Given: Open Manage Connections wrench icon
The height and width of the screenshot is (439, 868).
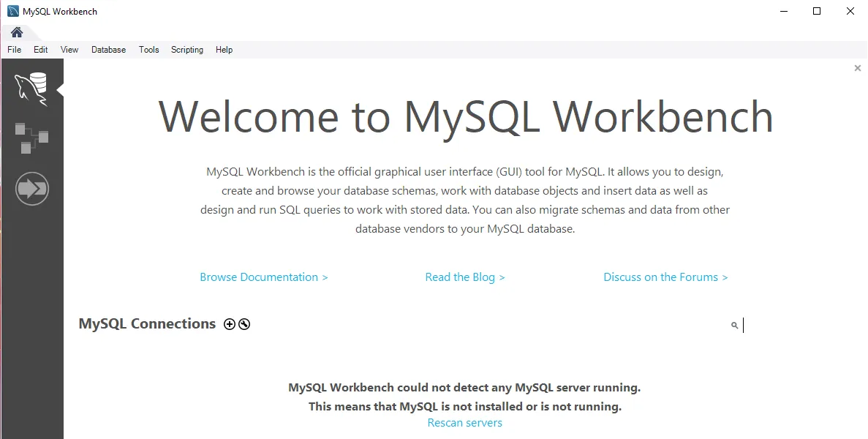Looking at the screenshot, I should point(244,324).
